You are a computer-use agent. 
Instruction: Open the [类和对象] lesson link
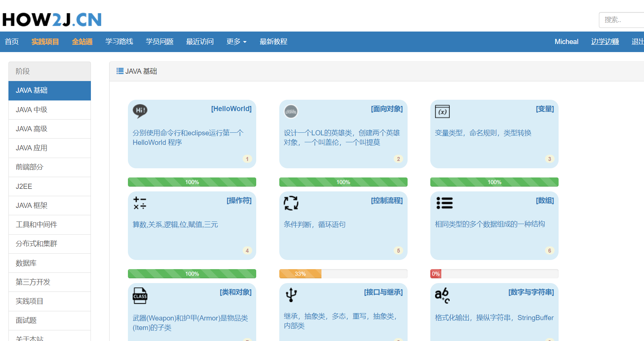pyautogui.click(x=236, y=292)
